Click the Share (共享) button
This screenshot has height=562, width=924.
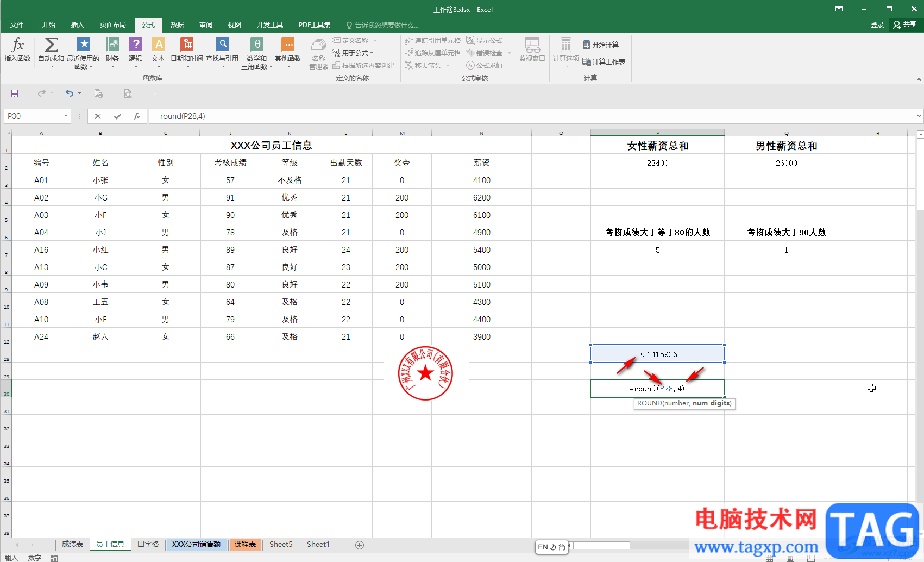[905, 24]
